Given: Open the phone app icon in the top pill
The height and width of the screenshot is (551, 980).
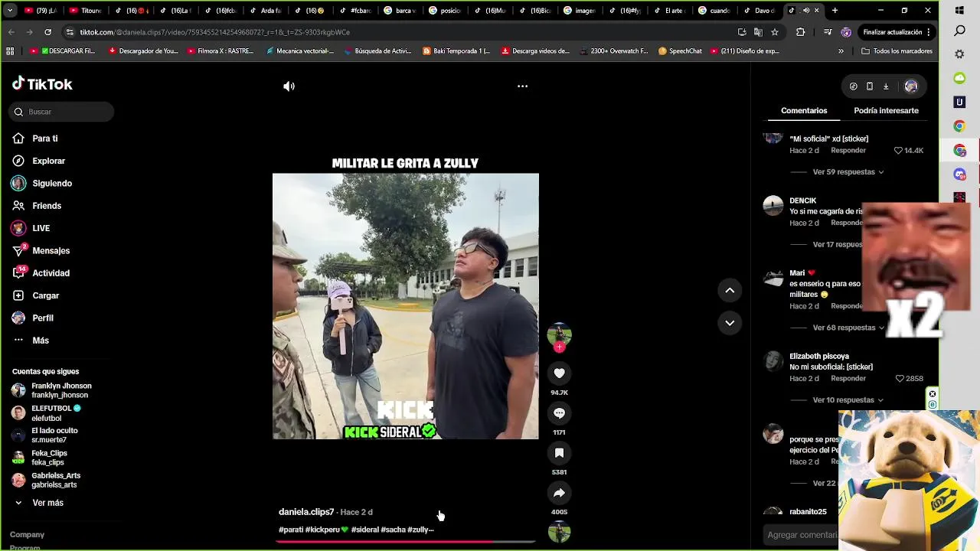Looking at the screenshot, I should 870,86.
